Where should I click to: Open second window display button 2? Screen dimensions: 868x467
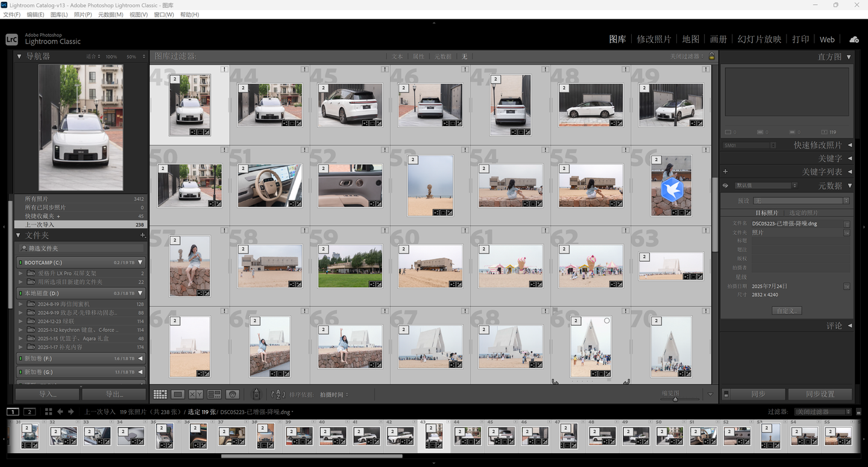(30, 411)
